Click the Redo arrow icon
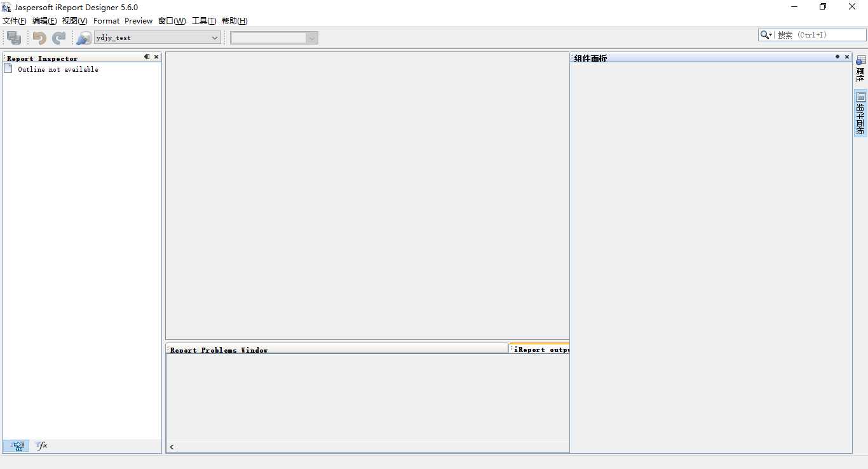868x469 pixels. coord(59,37)
